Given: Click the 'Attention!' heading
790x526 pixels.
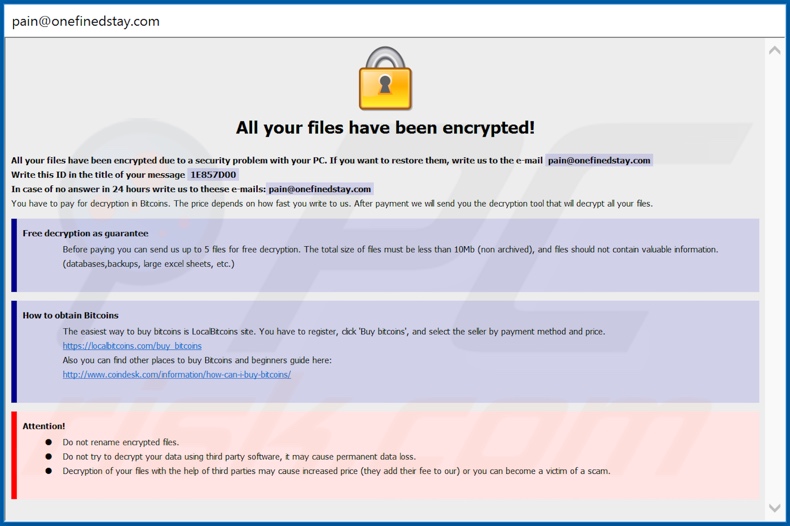Looking at the screenshot, I should [44, 426].
